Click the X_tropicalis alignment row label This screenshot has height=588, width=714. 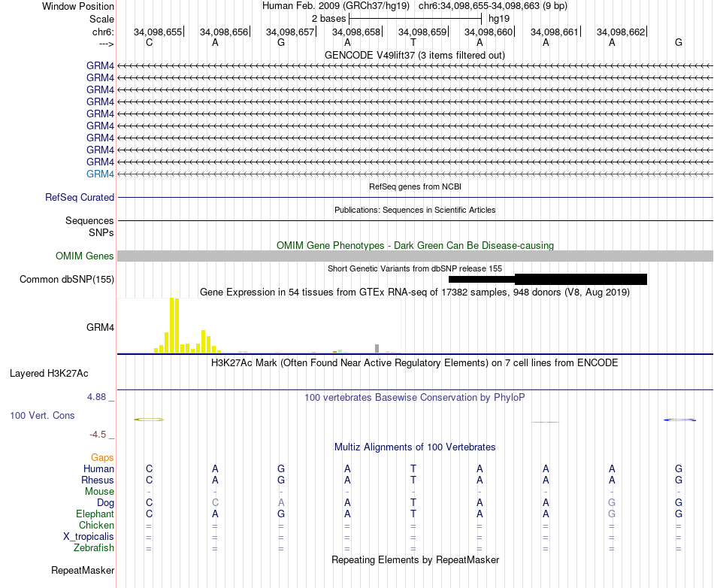[x=89, y=537]
